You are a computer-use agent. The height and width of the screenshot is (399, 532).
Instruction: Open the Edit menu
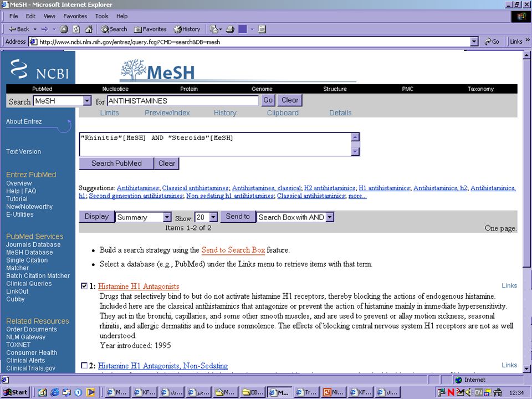30,16
